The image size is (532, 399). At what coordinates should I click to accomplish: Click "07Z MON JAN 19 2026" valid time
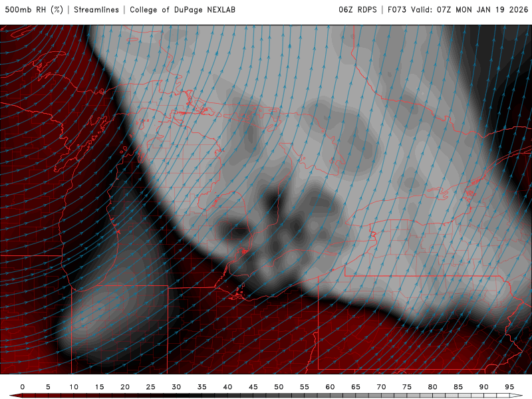pos(483,10)
